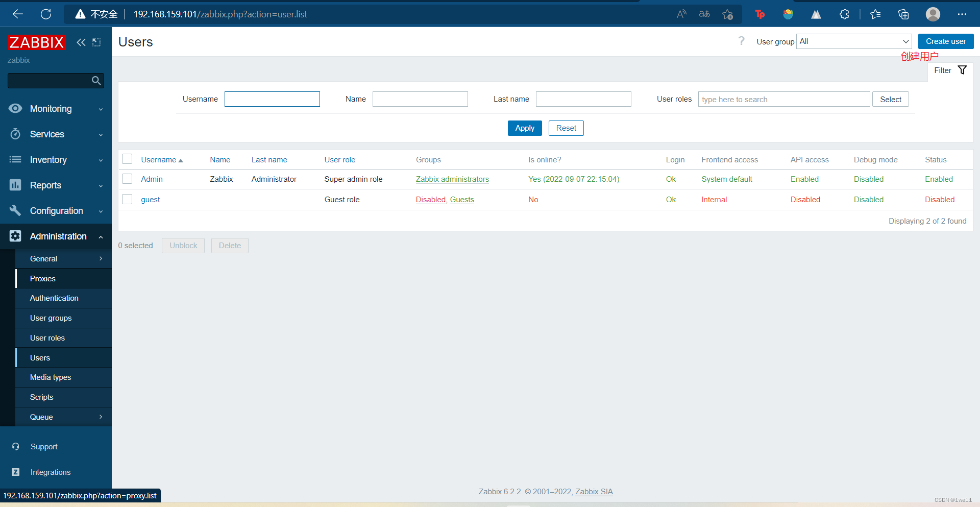Focus the Last name filter field

point(583,99)
